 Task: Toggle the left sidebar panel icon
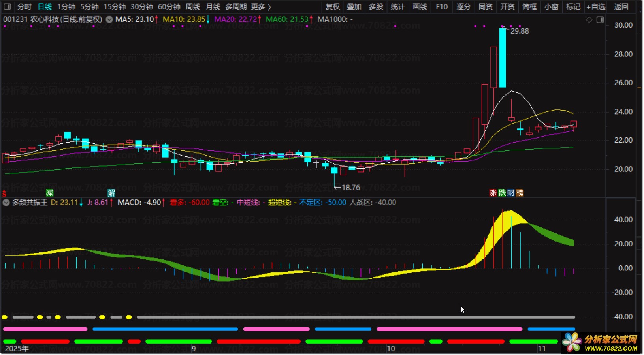tap(7, 7)
